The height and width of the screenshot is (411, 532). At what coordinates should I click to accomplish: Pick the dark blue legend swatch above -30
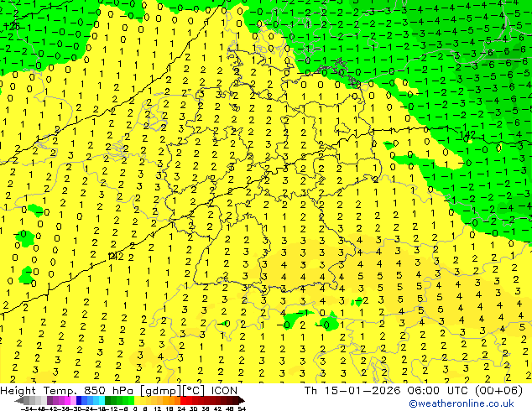click(79, 400)
